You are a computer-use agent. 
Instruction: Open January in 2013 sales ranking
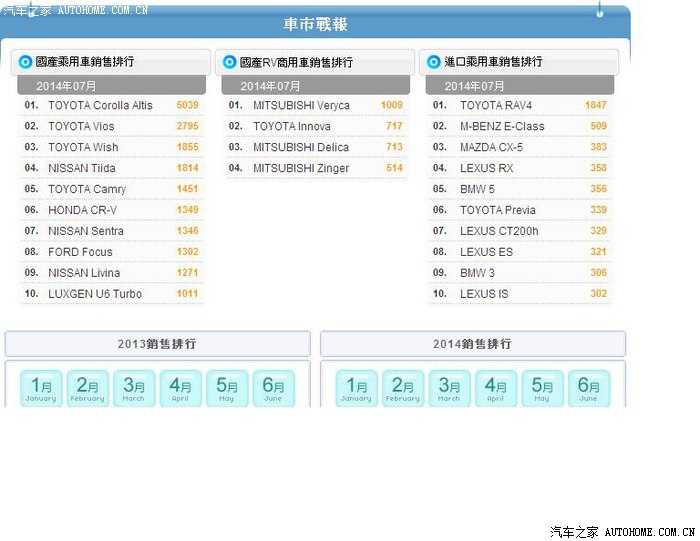pos(41,388)
